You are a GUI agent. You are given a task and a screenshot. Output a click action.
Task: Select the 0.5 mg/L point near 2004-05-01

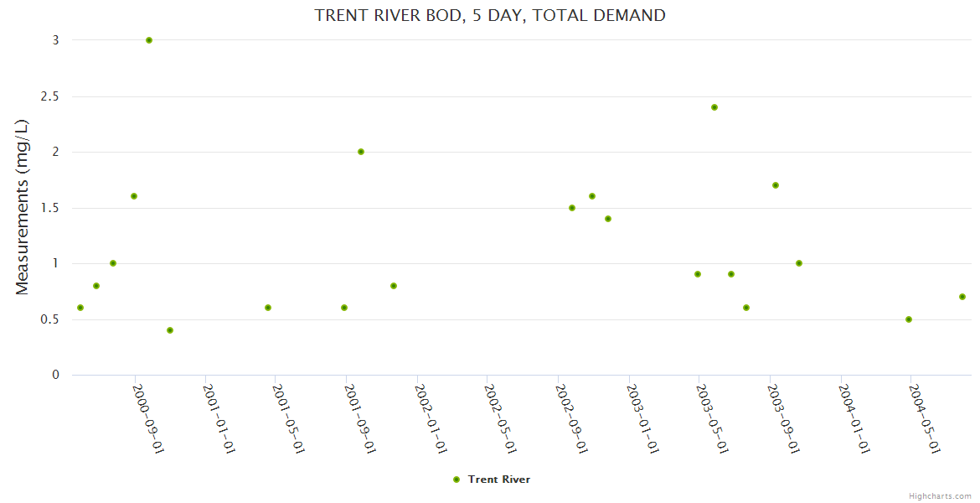click(x=909, y=319)
